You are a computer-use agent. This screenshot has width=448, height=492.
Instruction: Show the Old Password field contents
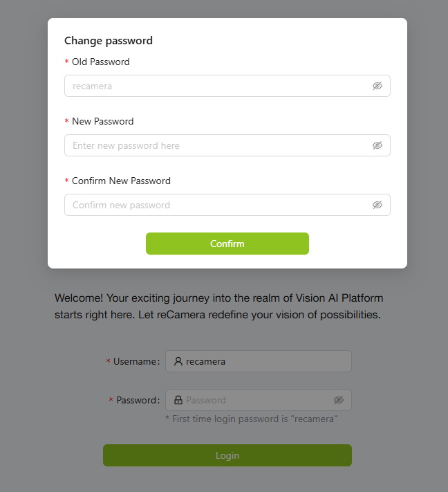coord(377,86)
